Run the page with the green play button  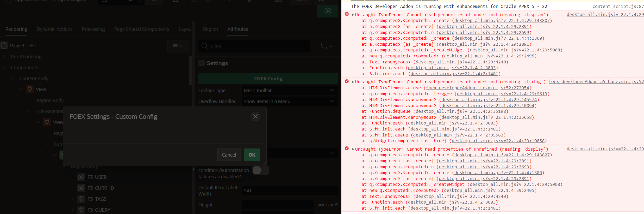pos(328,11)
